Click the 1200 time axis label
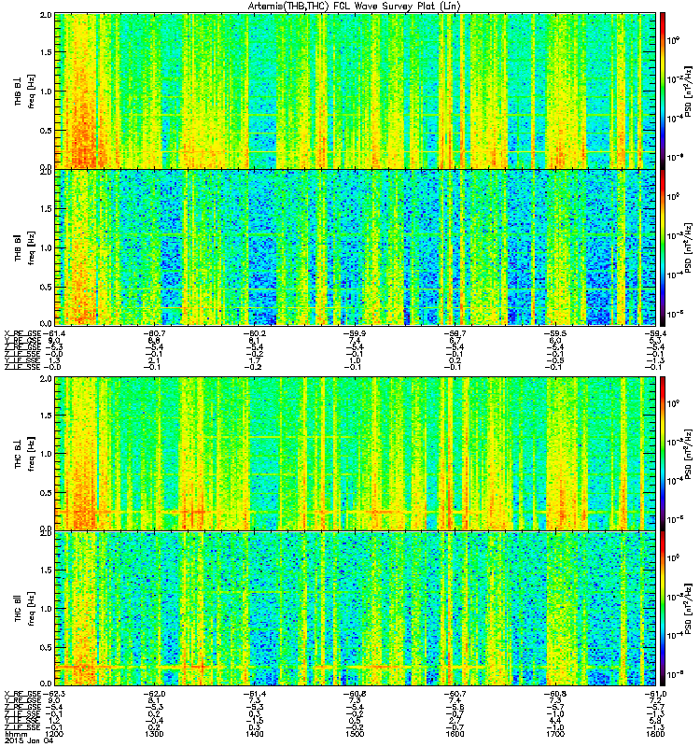The width and height of the screenshot is (700, 747). 54,734
